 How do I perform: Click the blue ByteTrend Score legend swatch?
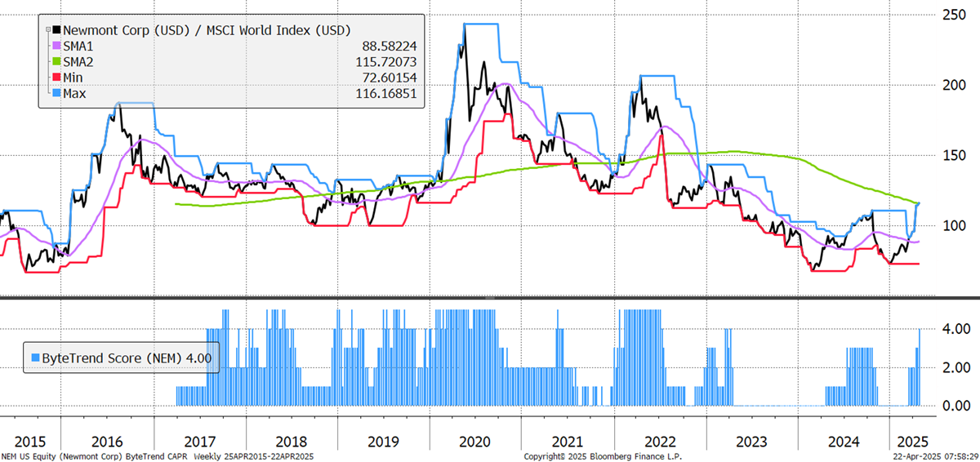35,358
